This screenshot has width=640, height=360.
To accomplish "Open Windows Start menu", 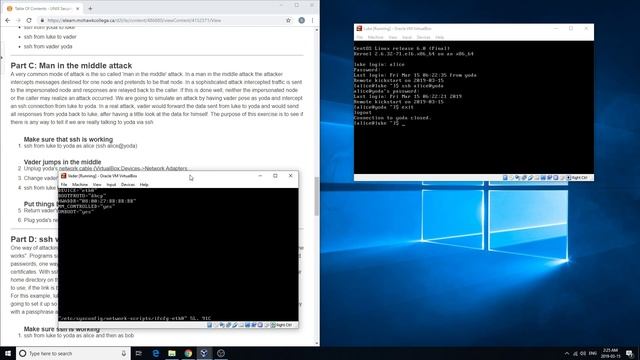I will (8, 353).
